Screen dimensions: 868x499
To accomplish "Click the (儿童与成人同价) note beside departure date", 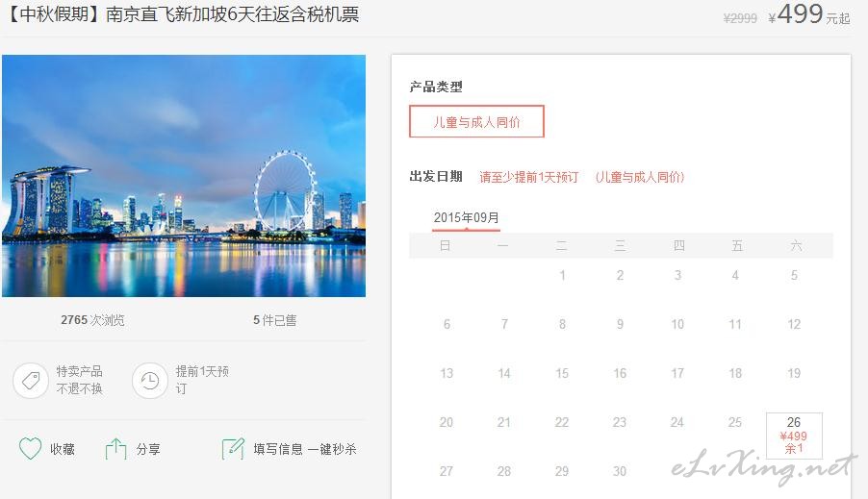I will pos(640,177).
